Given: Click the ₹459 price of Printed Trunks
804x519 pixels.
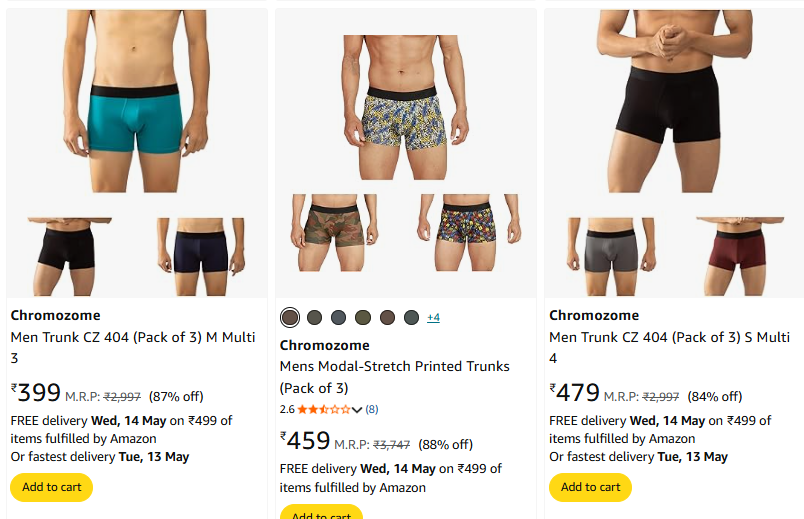Looking at the screenshot, I should coord(307,441).
